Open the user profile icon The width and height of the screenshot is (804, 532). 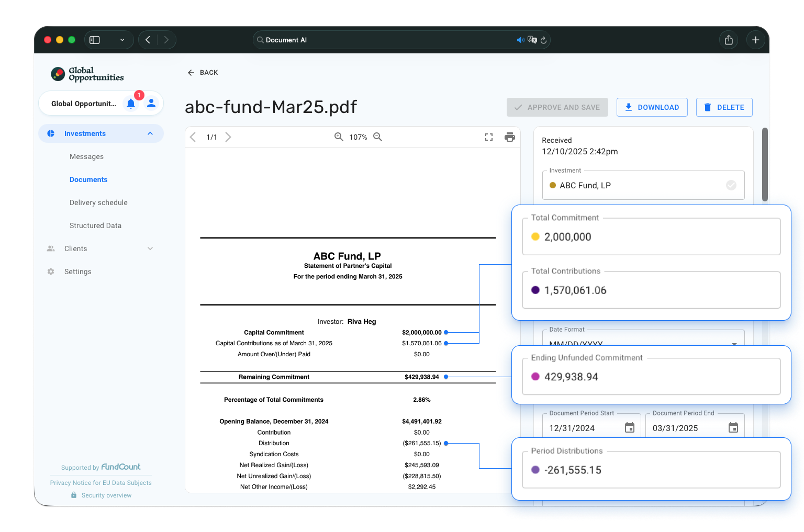151,104
